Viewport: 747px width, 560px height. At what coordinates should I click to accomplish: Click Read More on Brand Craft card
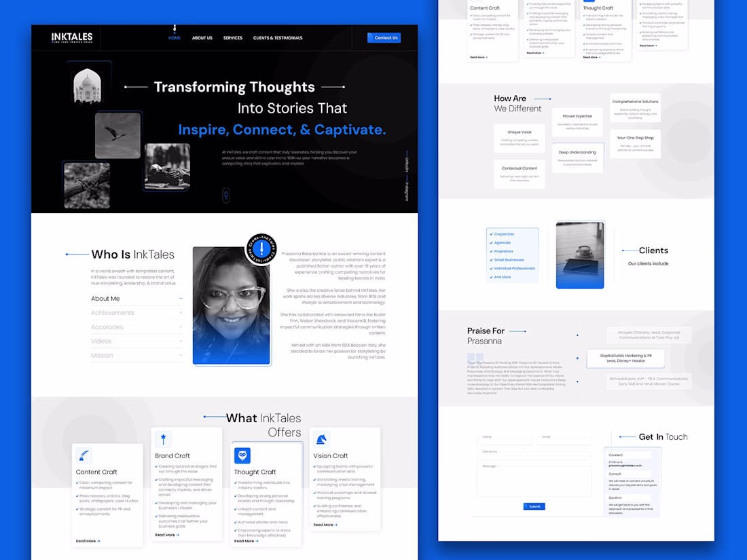click(167, 535)
